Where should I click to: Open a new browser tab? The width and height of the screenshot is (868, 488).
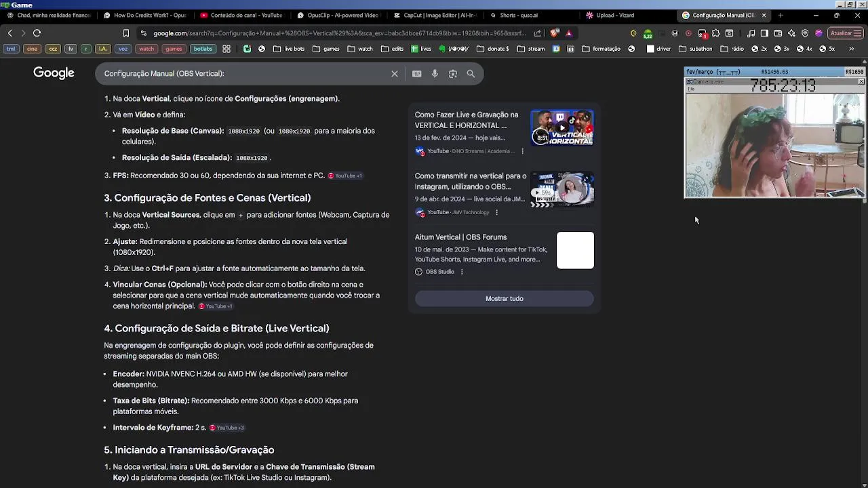pos(781,15)
